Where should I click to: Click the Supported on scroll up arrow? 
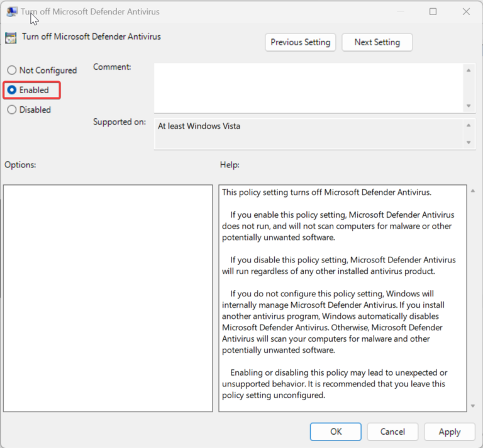point(469,125)
